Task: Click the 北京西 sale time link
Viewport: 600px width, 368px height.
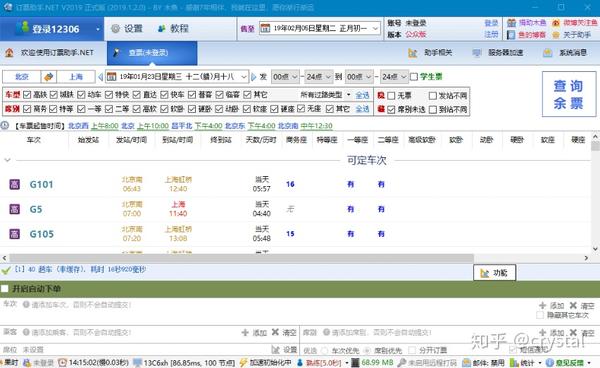Action: (x=78, y=126)
